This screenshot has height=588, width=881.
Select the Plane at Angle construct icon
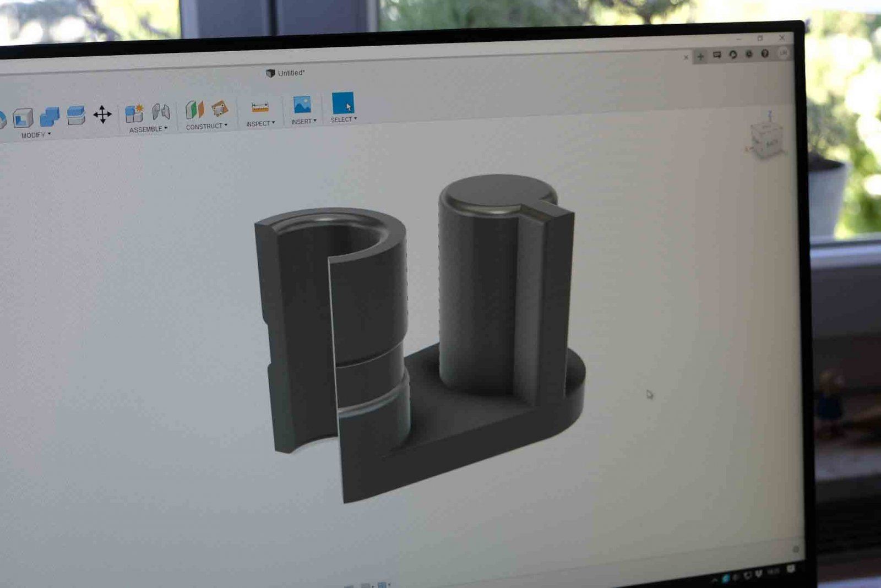pyautogui.click(x=220, y=108)
